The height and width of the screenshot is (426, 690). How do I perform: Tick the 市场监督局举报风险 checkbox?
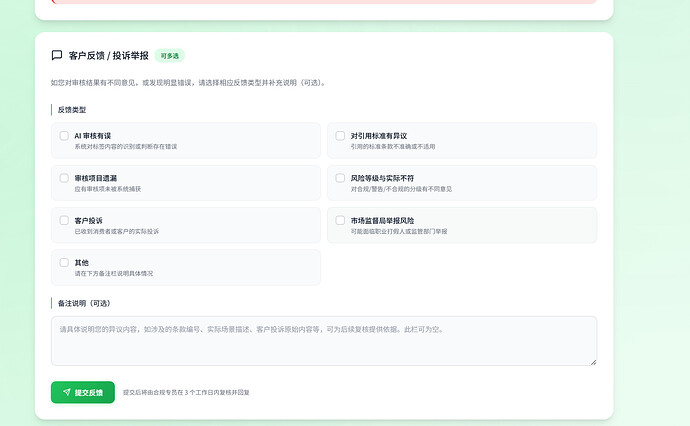tap(340, 220)
